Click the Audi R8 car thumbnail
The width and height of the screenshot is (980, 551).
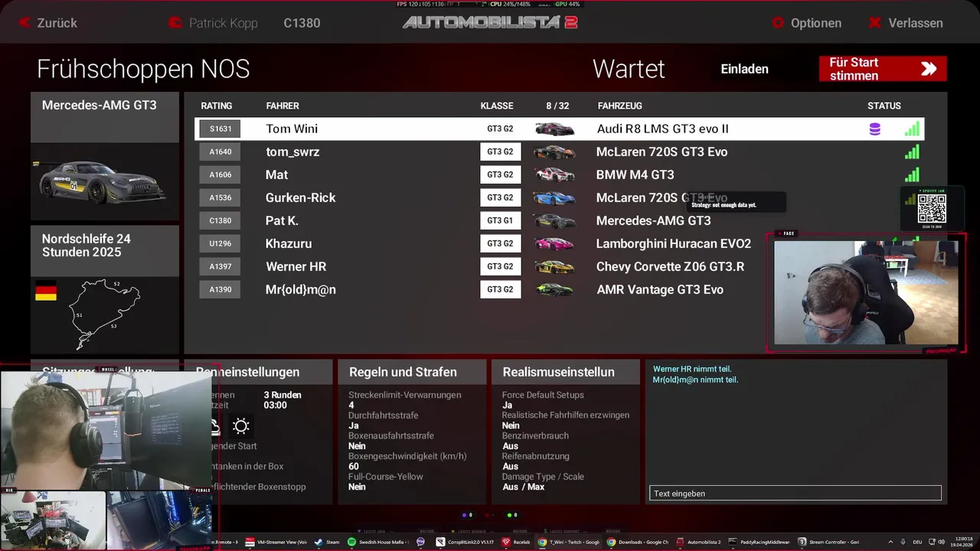click(x=554, y=129)
